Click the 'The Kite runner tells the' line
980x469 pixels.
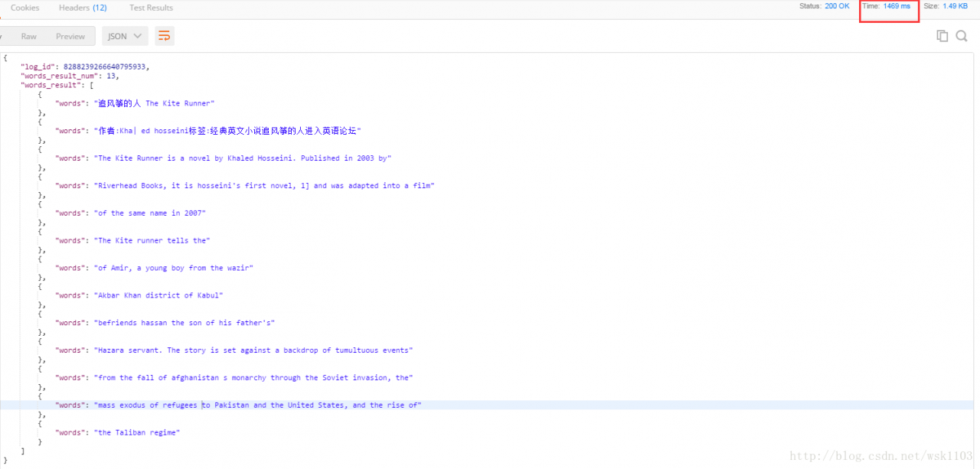point(132,240)
